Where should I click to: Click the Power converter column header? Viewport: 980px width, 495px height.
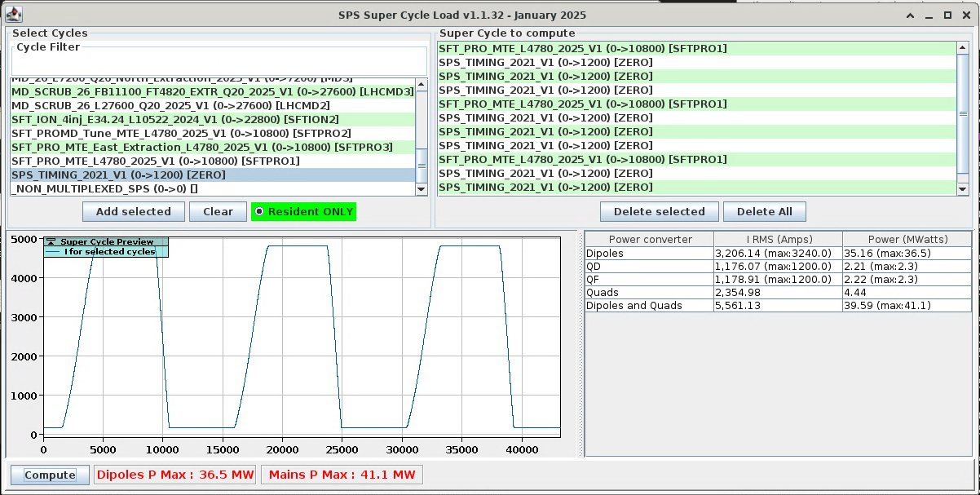650,239
